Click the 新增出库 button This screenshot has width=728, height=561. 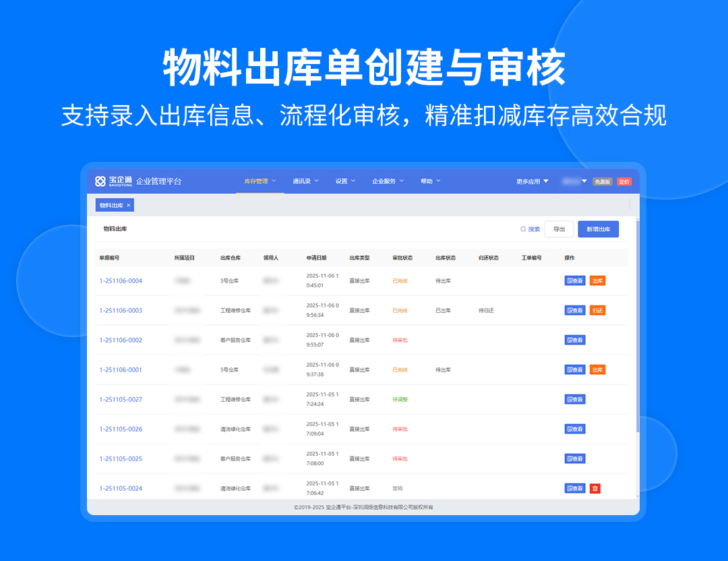[x=598, y=229]
